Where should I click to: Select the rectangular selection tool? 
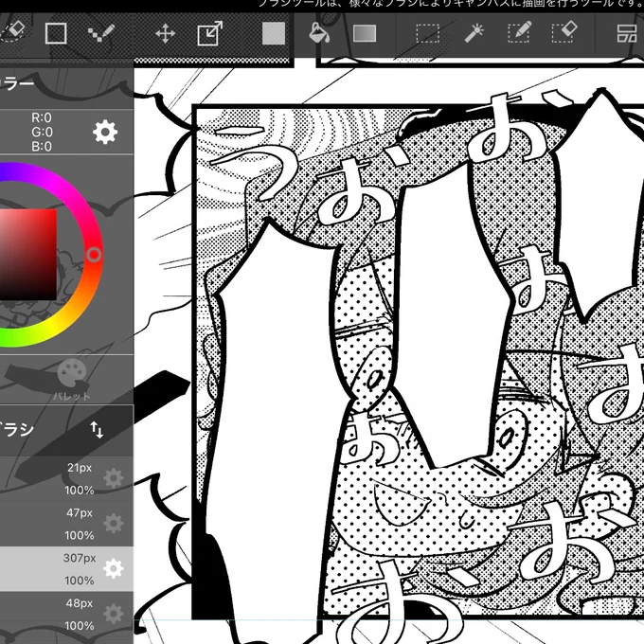(427, 33)
